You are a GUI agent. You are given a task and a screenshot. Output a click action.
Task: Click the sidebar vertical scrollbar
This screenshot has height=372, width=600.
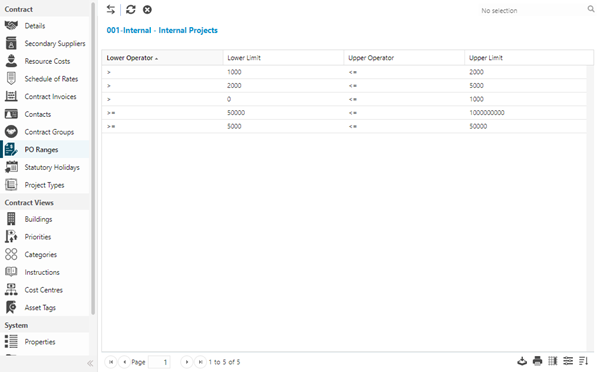[x=93, y=159]
